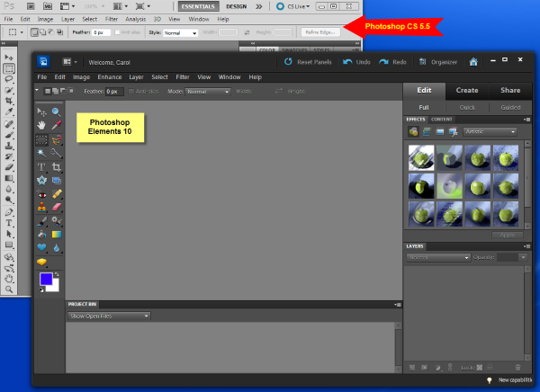Choose Add to selection mode in Elements options
The height and width of the screenshot is (392, 540).
pyautogui.click(x=55, y=91)
